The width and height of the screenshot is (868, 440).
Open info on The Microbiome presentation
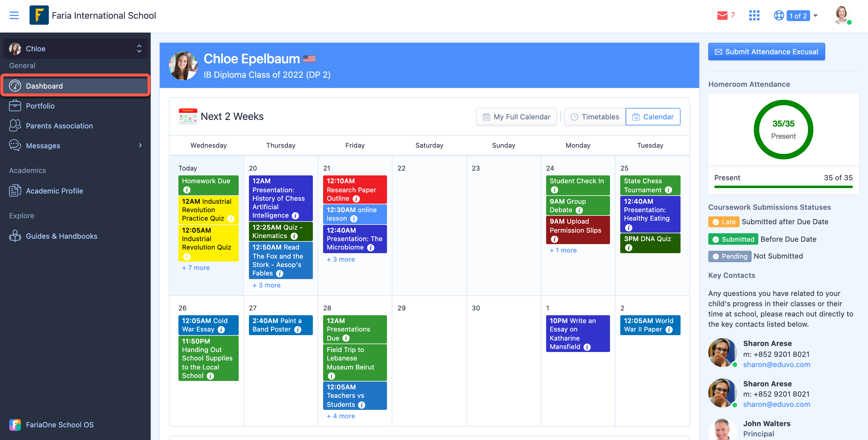[x=370, y=248]
